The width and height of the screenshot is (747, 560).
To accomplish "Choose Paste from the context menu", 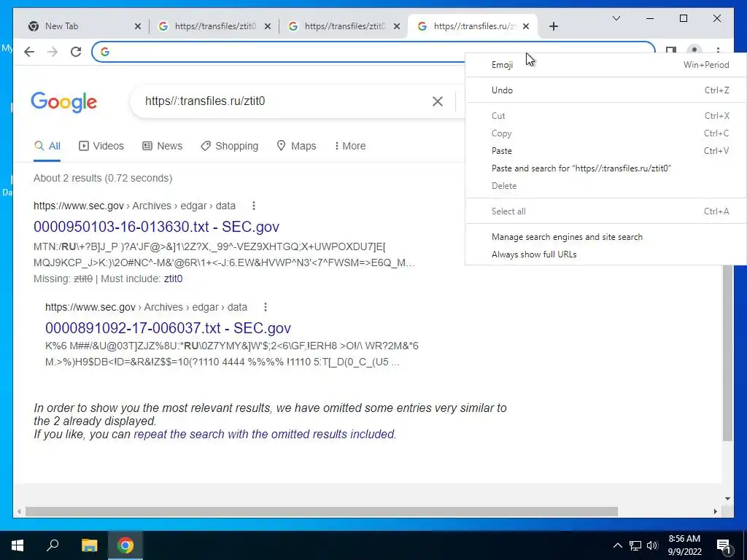I will click(606, 151).
